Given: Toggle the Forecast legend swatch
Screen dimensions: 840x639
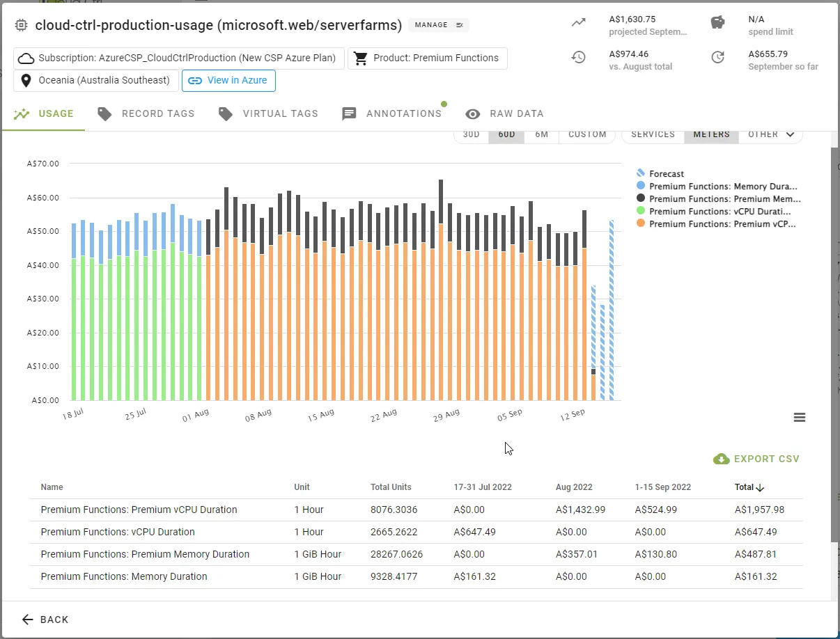Looking at the screenshot, I should [641, 173].
